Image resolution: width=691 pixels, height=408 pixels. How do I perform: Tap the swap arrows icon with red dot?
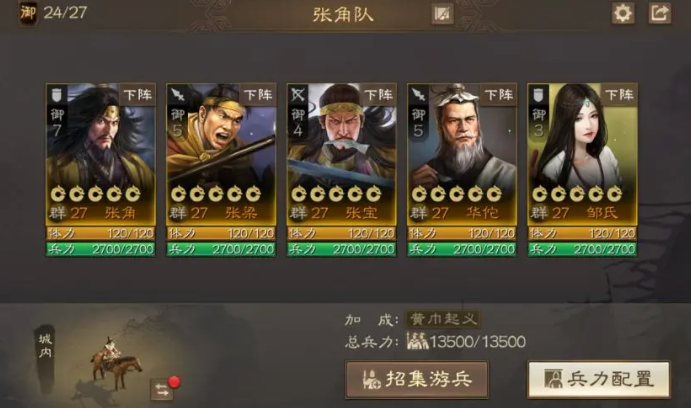click(162, 389)
